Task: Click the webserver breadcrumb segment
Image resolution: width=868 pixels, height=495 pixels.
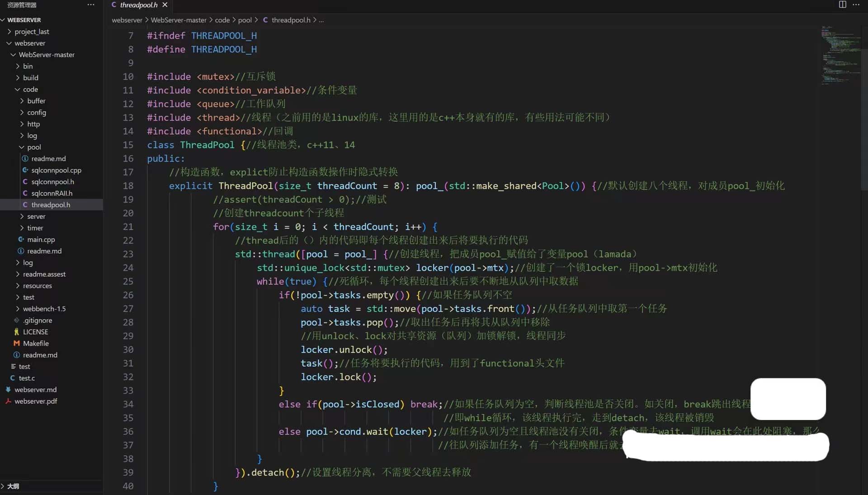Action: pos(127,20)
